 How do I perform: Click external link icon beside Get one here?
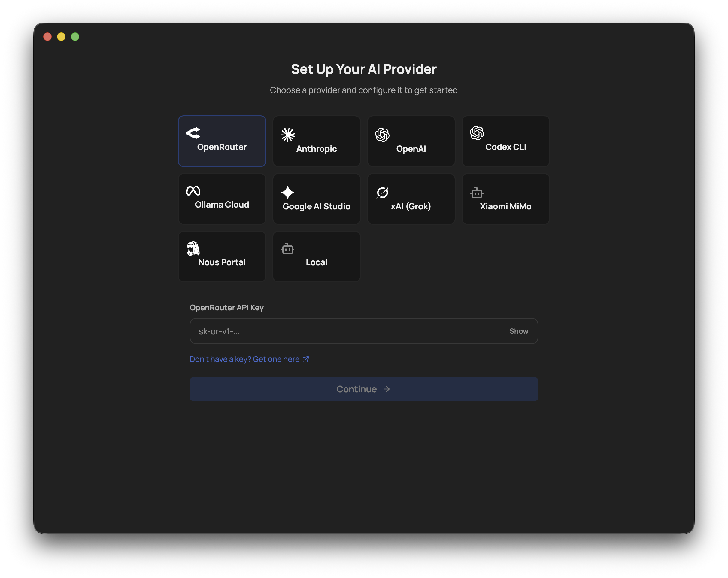click(305, 359)
